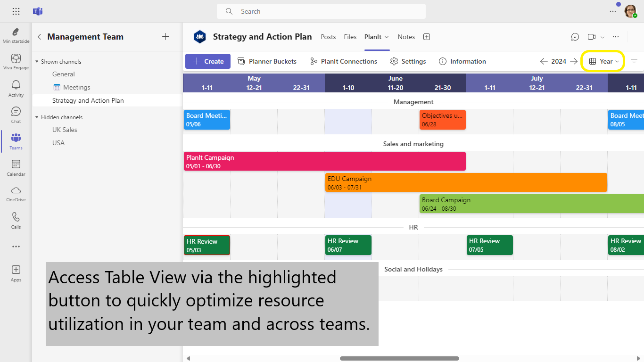Viewport: 644px width, 362px height.
Task: Open the HR Review 05/03 card
Action: pos(207,245)
